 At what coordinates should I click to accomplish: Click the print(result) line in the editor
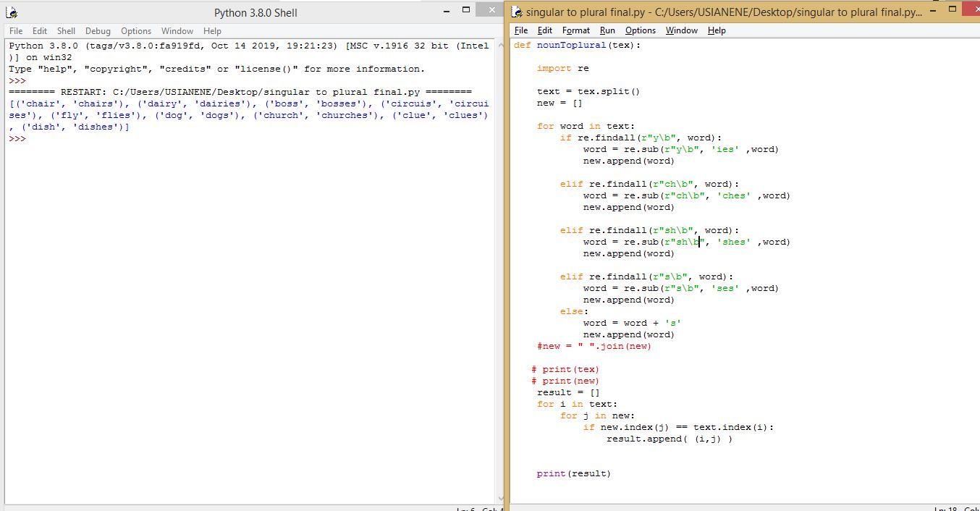point(573,473)
